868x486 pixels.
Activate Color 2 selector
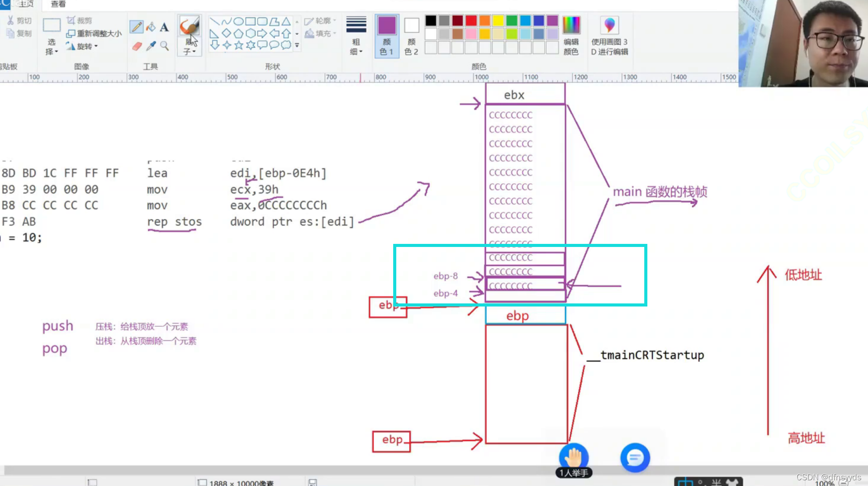(x=411, y=35)
